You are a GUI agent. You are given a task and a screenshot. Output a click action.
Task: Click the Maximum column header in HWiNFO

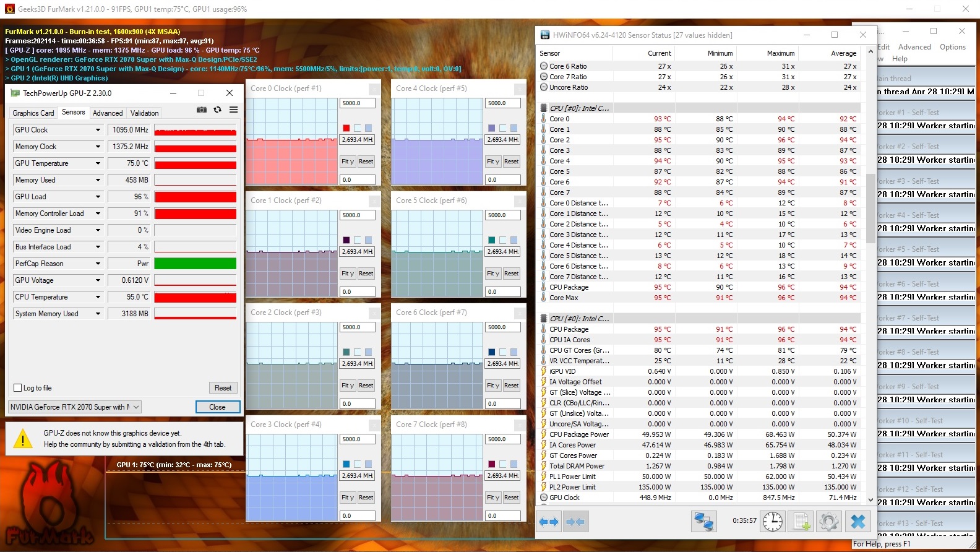767,53
